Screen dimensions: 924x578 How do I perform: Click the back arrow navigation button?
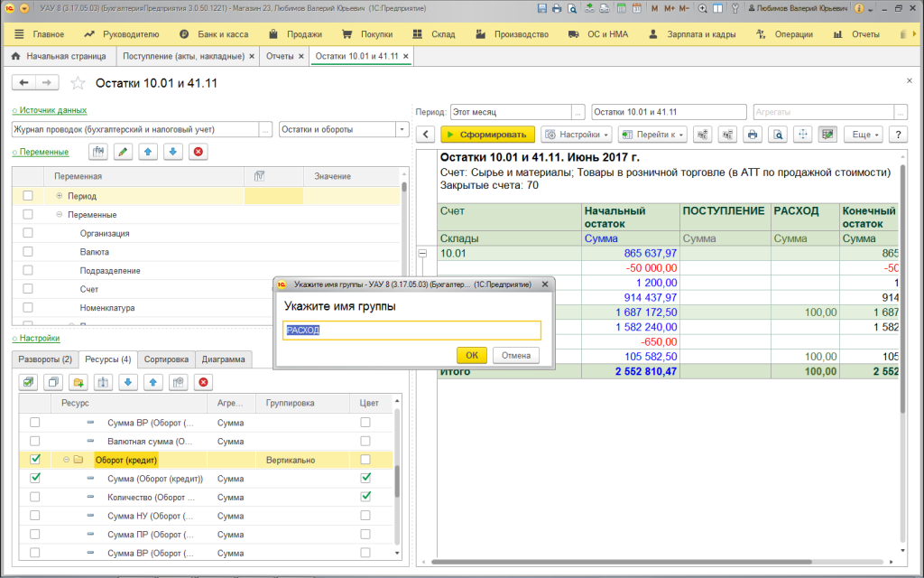(x=23, y=83)
